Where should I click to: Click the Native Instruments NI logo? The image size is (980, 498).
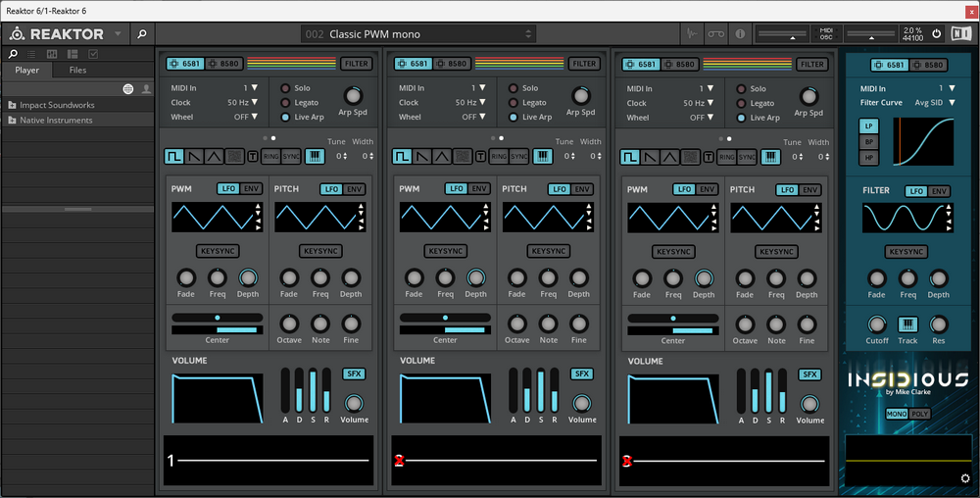961,33
